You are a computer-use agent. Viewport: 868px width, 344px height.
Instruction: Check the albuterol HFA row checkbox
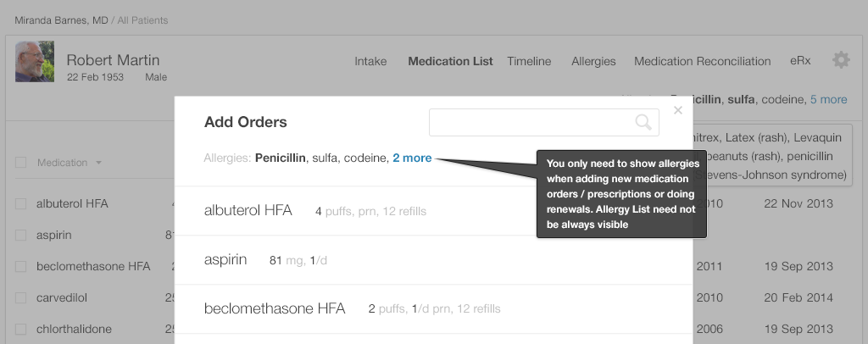[21, 204]
